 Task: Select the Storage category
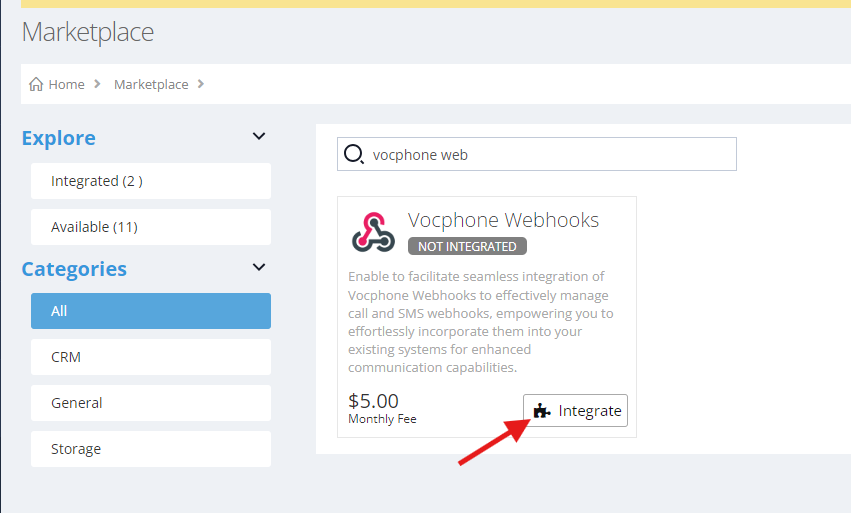point(151,449)
